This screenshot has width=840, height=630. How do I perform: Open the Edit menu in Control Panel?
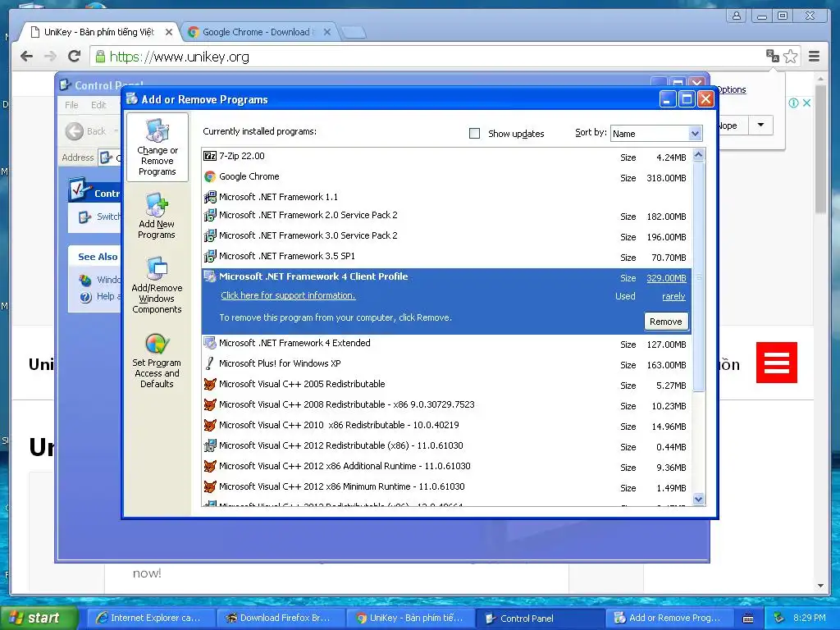[x=98, y=105]
